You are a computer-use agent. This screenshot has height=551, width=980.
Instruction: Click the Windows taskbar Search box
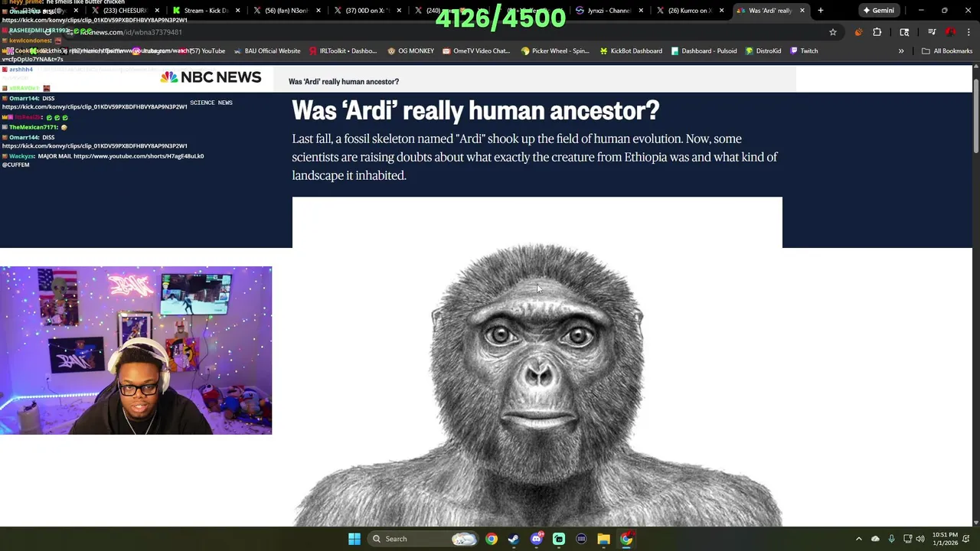[x=423, y=539]
